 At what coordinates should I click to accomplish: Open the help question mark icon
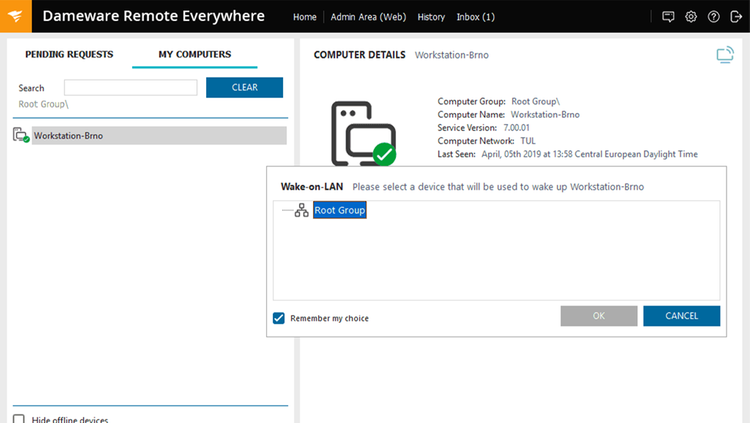(x=713, y=17)
